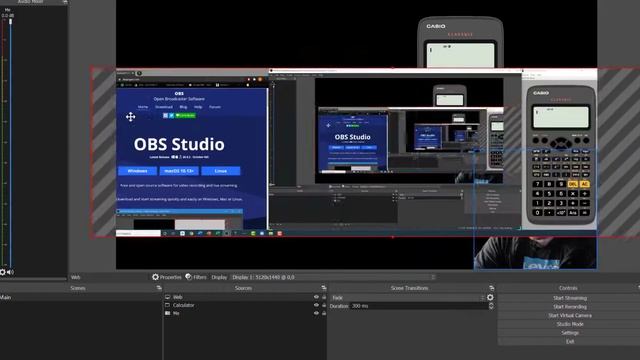Select the Calculator source row

point(245,305)
